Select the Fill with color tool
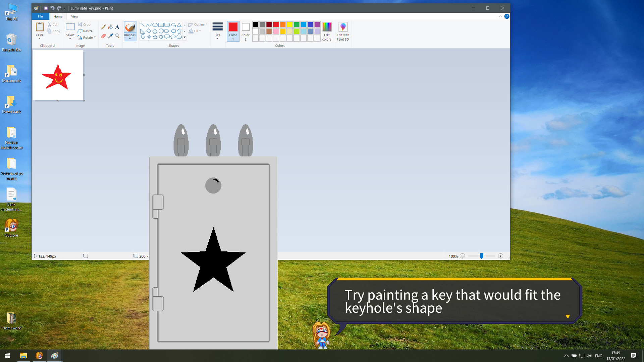The image size is (644, 362). [x=111, y=26]
